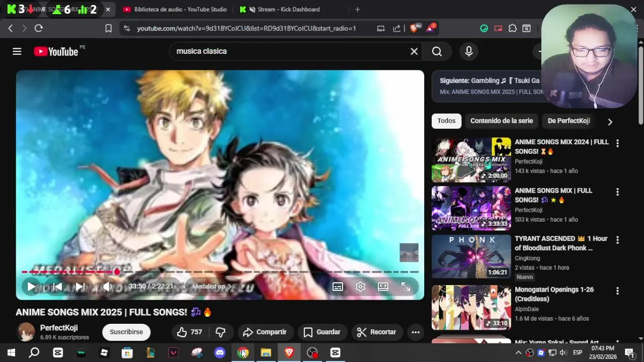This screenshot has width=644, height=362.
Task: Open the three-dot more actions under video
Action: tap(415, 332)
